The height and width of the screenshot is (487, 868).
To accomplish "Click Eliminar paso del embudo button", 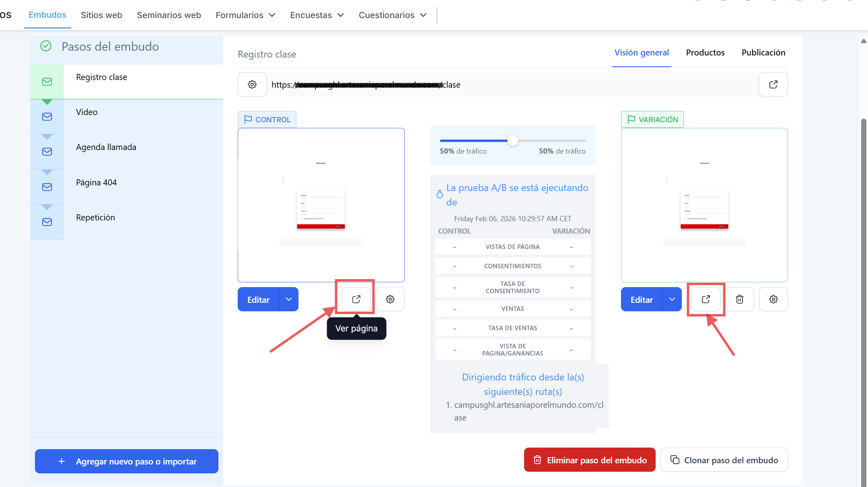I will coord(590,460).
